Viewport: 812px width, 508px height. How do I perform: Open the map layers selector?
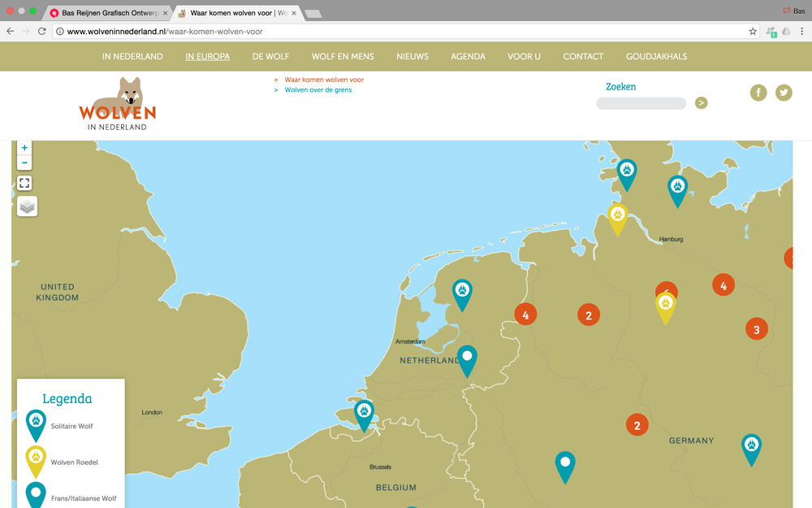pos(27,206)
